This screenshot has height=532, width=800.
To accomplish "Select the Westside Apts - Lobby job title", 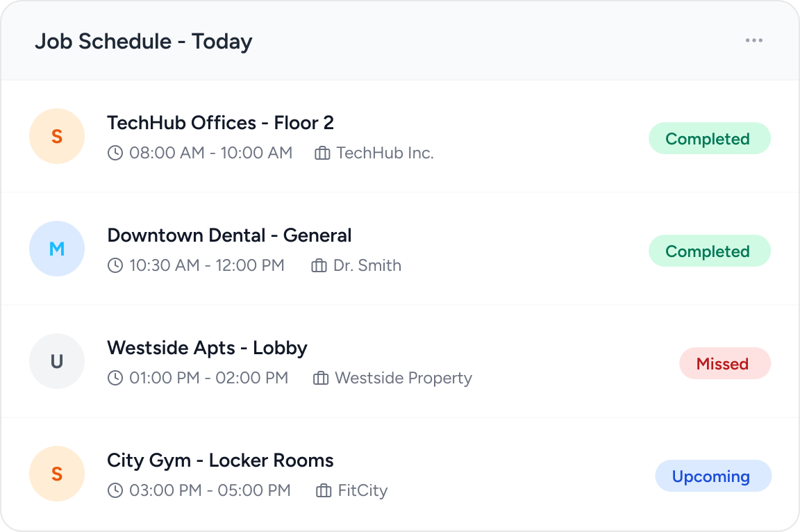I will click(x=207, y=348).
